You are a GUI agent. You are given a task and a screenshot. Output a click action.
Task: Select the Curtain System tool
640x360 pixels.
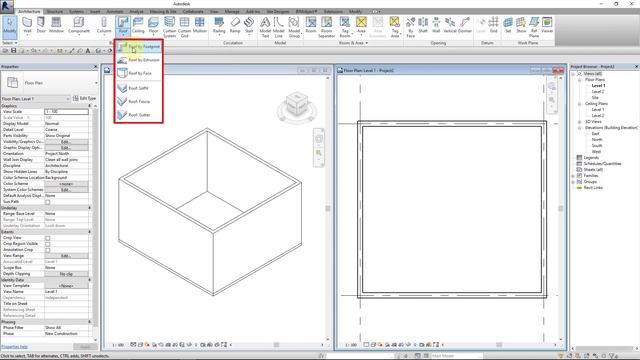click(169, 27)
